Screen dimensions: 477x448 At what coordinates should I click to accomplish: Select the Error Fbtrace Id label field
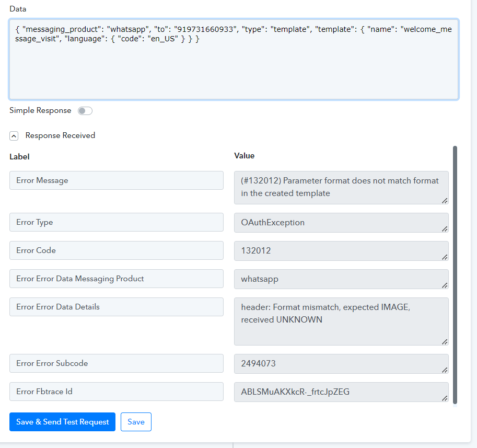coord(117,392)
